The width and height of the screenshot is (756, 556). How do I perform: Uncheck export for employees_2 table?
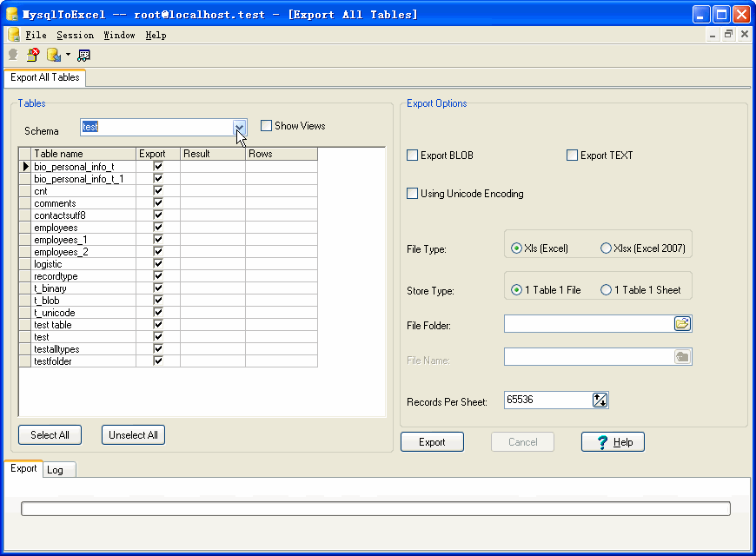(157, 251)
